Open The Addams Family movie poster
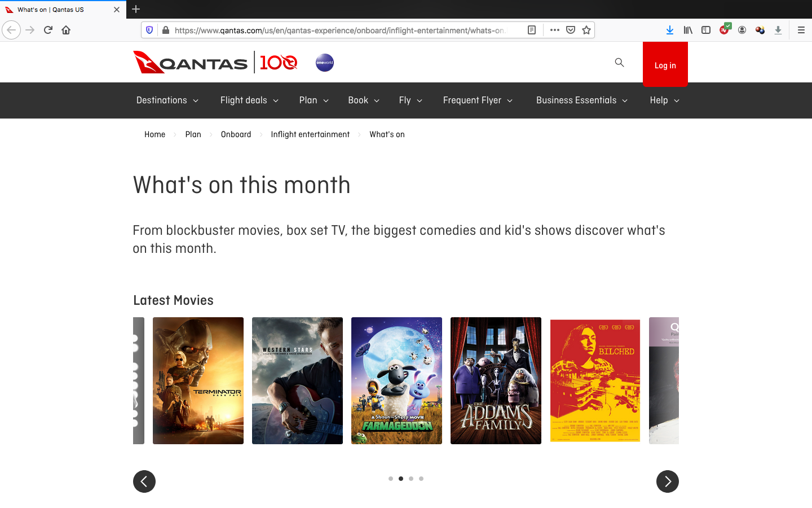This screenshot has height=508, width=812. pyautogui.click(x=496, y=380)
